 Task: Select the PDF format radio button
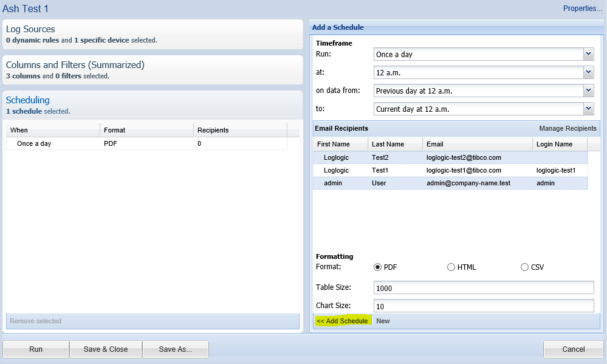click(x=377, y=267)
